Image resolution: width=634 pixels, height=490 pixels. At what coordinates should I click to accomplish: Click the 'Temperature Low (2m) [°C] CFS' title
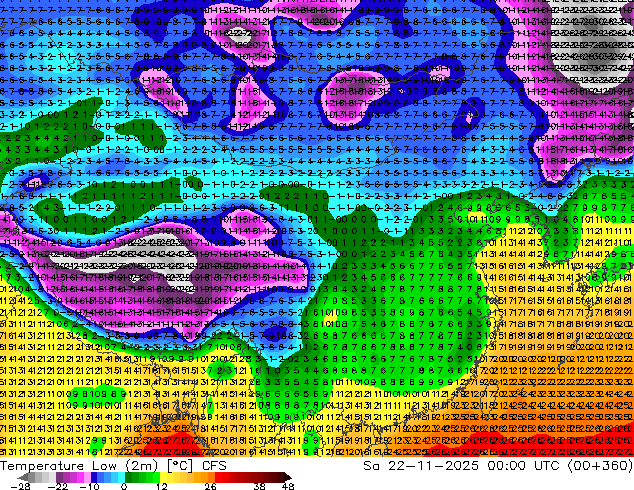pyautogui.click(x=114, y=466)
